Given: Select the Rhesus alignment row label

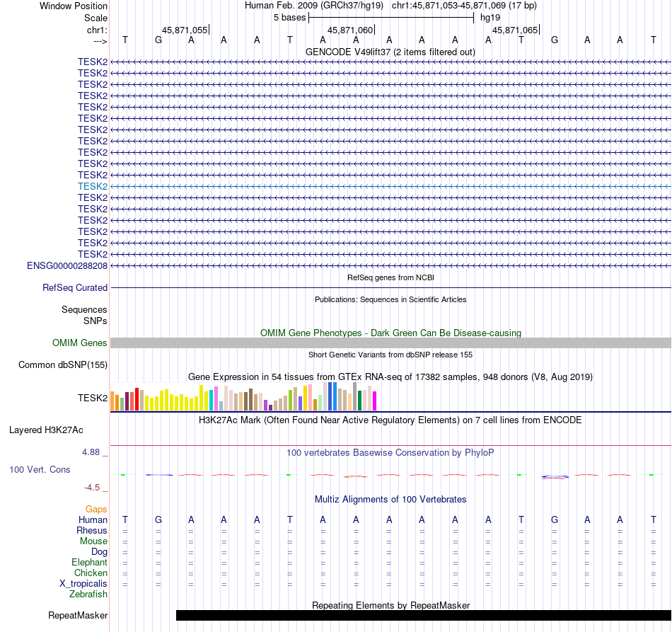Looking at the screenshot, I should click(92, 530).
